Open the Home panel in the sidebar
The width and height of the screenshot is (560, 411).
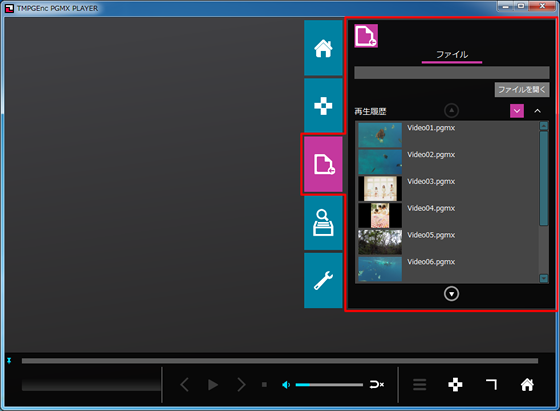[323, 48]
